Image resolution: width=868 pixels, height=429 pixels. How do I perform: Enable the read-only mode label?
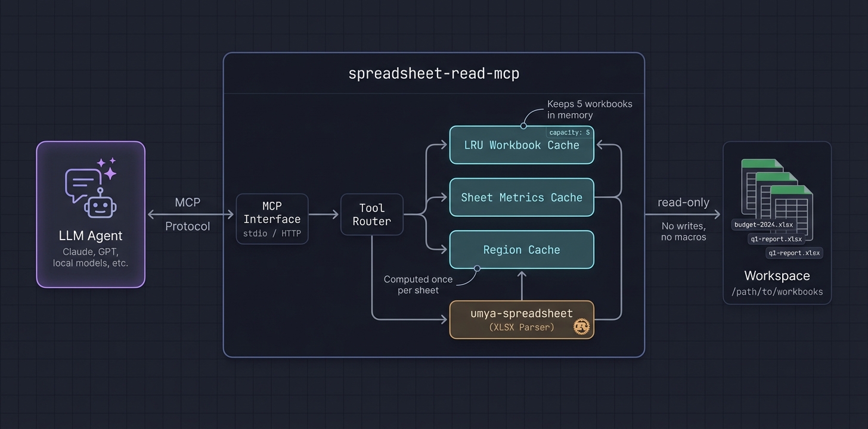(683, 203)
